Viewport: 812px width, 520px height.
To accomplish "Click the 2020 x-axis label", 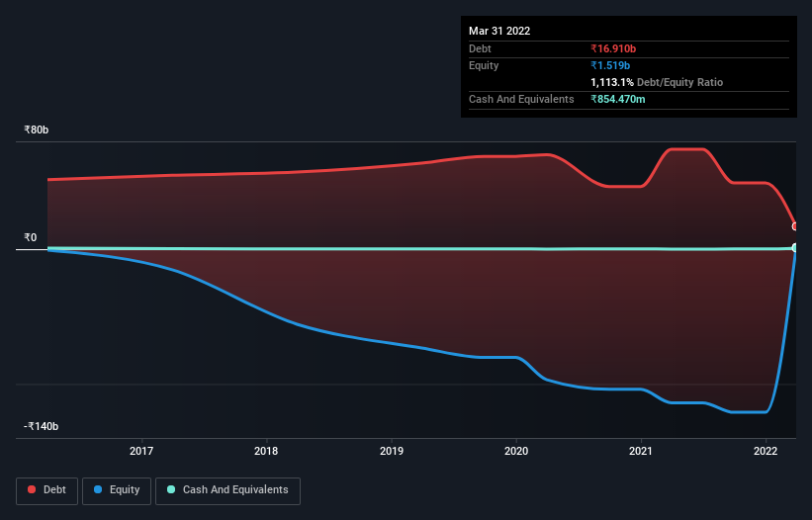I will [x=516, y=451].
